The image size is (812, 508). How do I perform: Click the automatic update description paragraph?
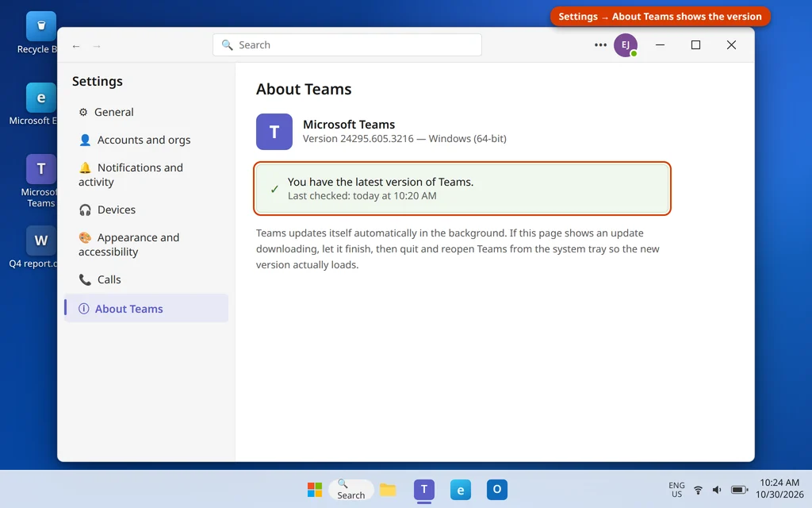[x=458, y=248]
